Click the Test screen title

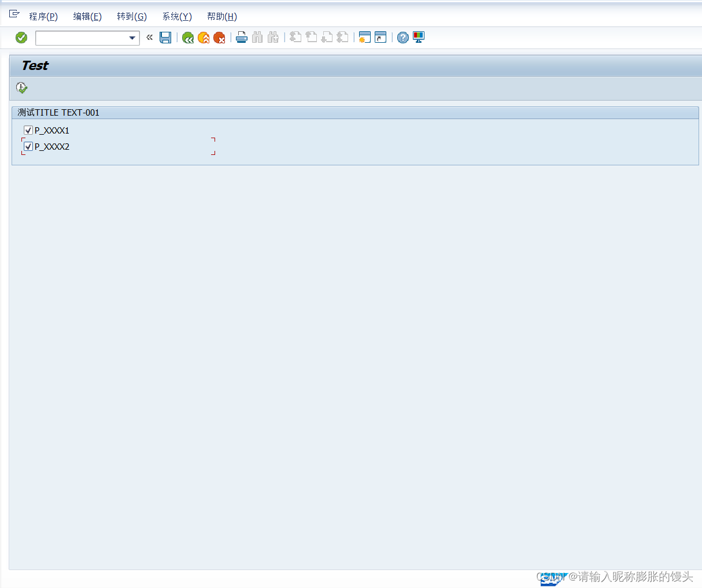[35, 66]
